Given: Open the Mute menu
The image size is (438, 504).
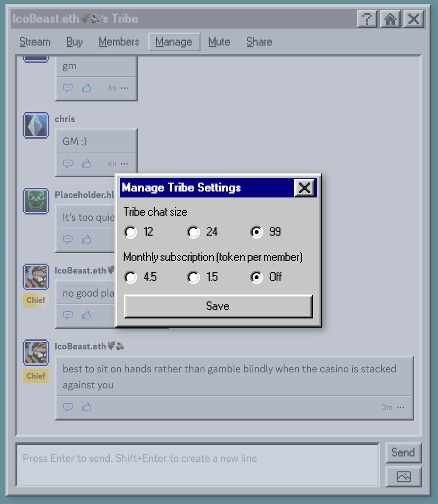Looking at the screenshot, I should click(219, 42).
